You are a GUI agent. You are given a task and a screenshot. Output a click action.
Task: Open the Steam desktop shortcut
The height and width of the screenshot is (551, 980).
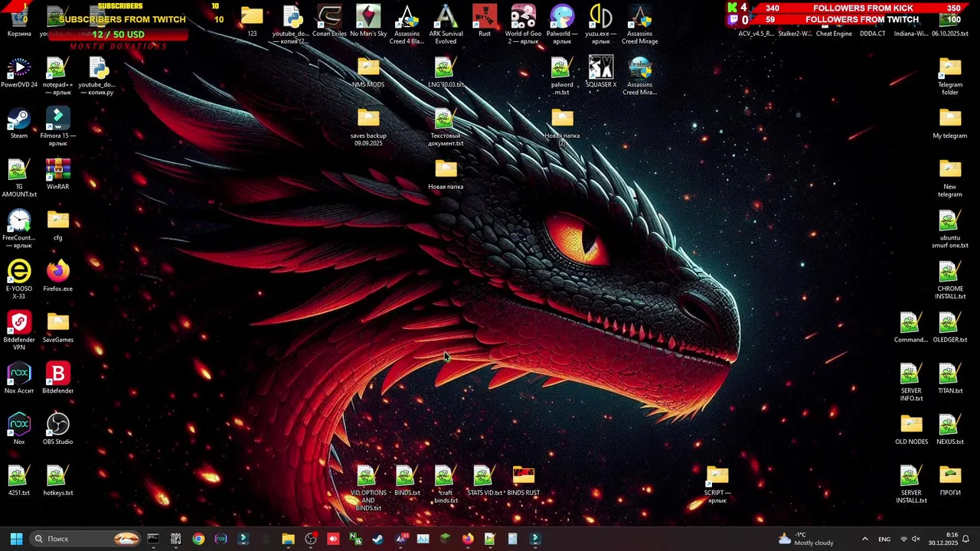[x=19, y=124]
